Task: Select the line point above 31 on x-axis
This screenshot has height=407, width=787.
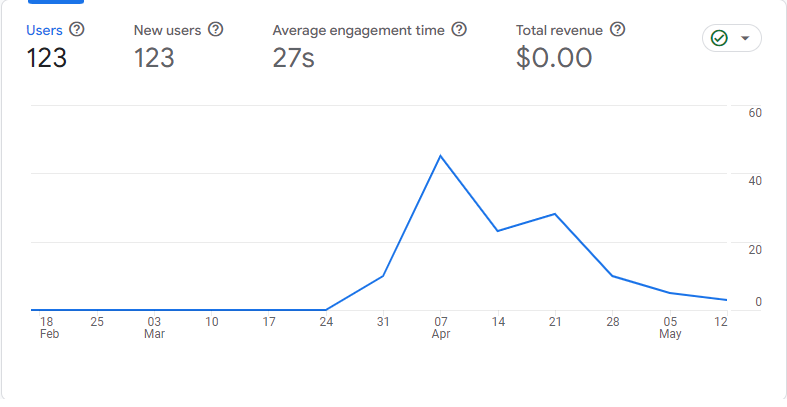Action: coord(383,276)
